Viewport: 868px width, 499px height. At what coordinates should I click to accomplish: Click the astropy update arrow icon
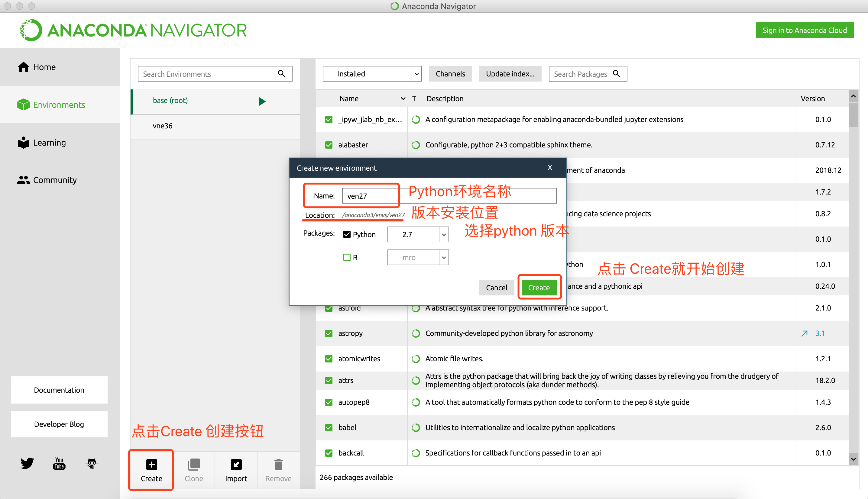pyautogui.click(x=804, y=333)
